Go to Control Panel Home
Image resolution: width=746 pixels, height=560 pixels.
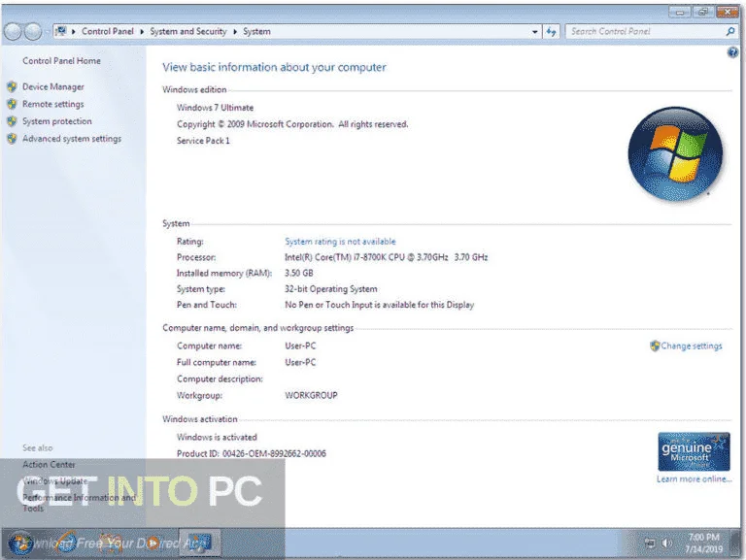pos(61,61)
